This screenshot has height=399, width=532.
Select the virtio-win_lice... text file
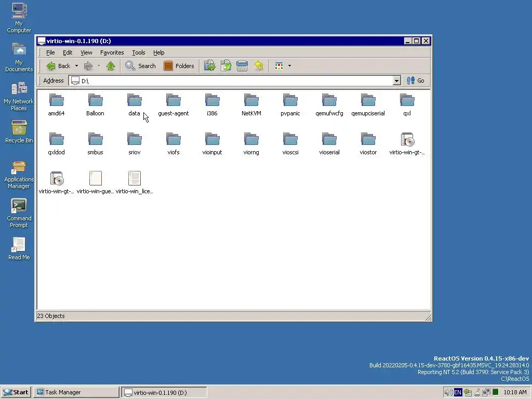135,183
